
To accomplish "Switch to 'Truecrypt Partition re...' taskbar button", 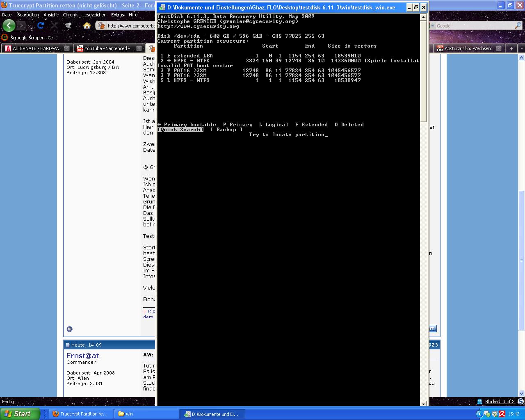I will [x=80, y=414].
